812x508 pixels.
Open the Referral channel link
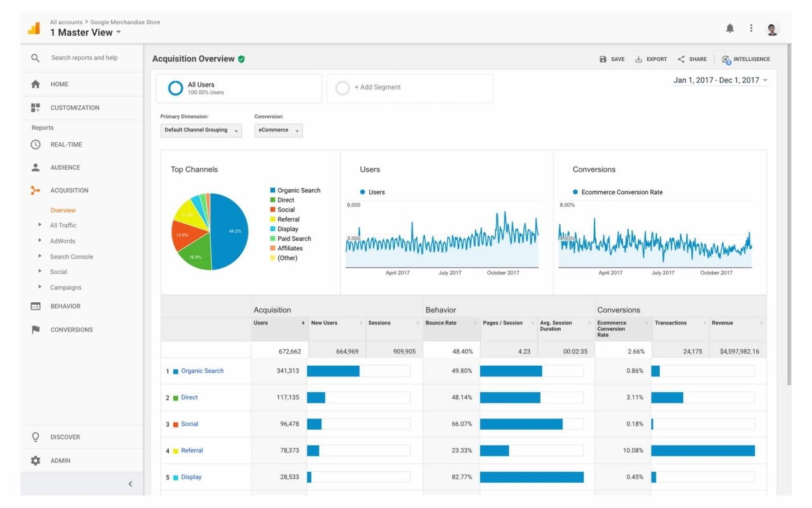(x=192, y=451)
